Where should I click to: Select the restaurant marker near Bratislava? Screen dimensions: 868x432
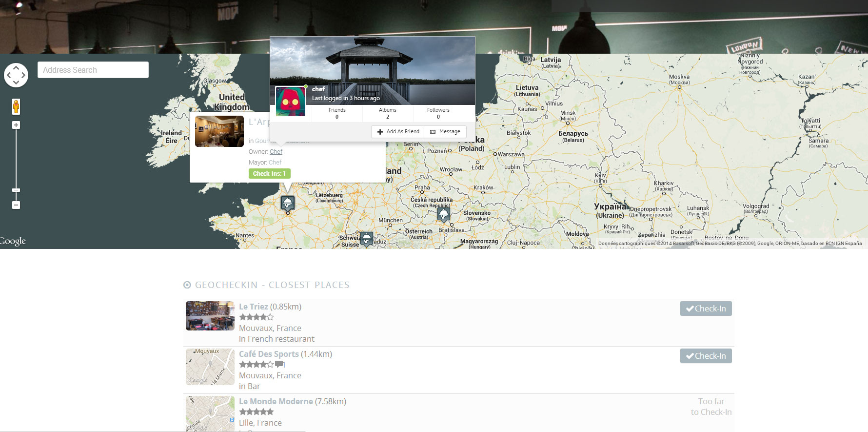click(x=443, y=214)
